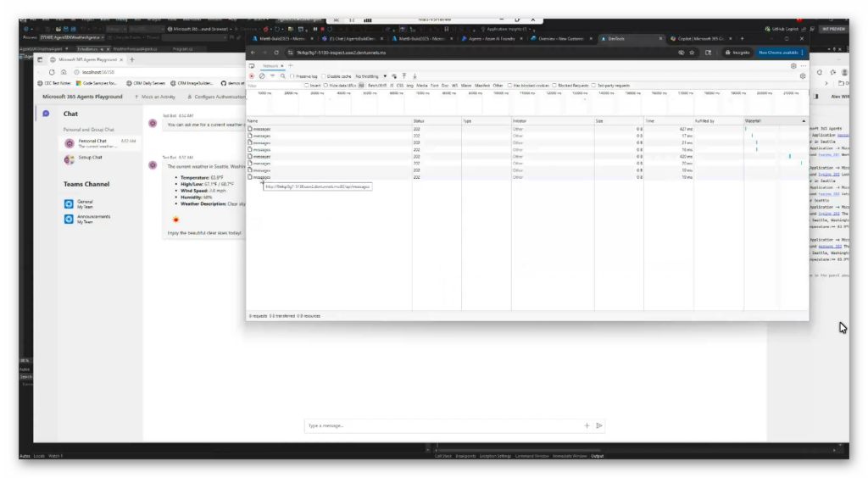This screenshot has height=478, width=868.
Task: Open the DevTools settings gear at top
Action: click(x=793, y=66)
